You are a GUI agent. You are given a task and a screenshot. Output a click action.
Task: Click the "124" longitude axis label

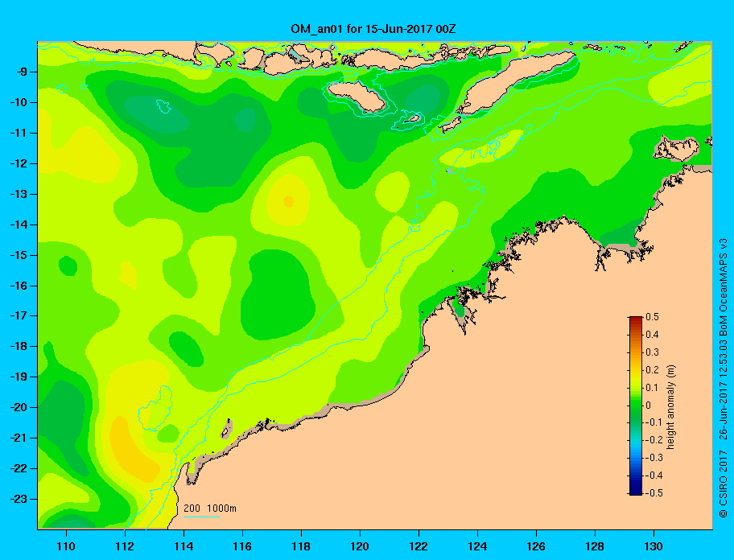click(x=477, y=546)
